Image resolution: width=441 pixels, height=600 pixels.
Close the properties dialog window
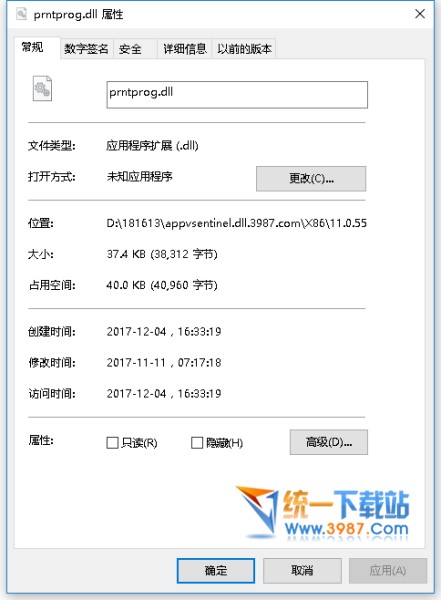pos(420,14)
